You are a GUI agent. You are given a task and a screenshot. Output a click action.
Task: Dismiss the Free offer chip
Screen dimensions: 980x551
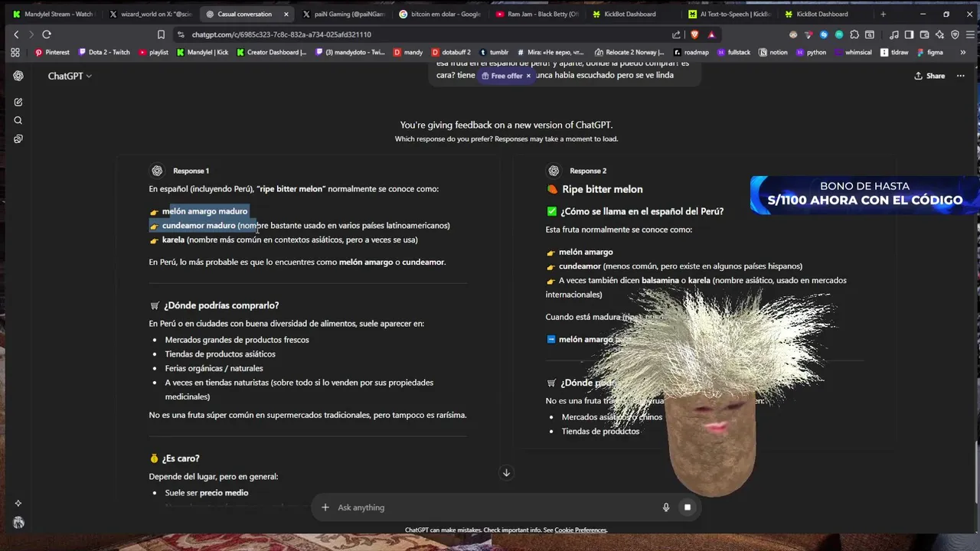coord(528,76)
